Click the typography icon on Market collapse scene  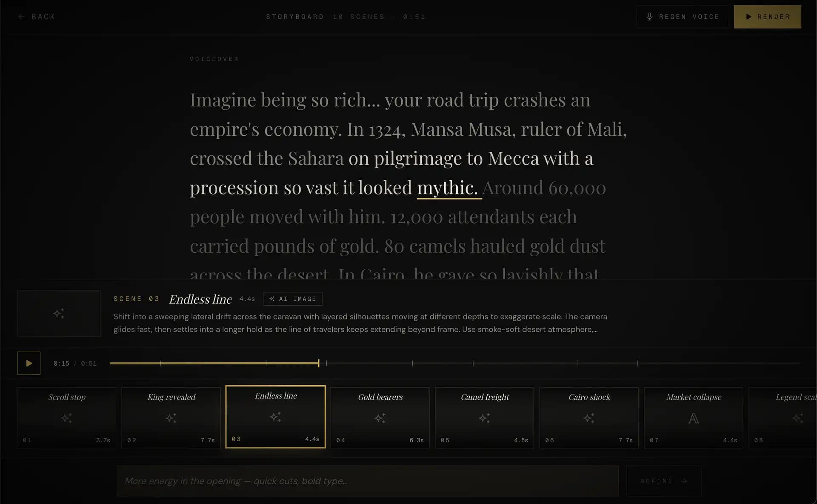[x=693, y=418]
